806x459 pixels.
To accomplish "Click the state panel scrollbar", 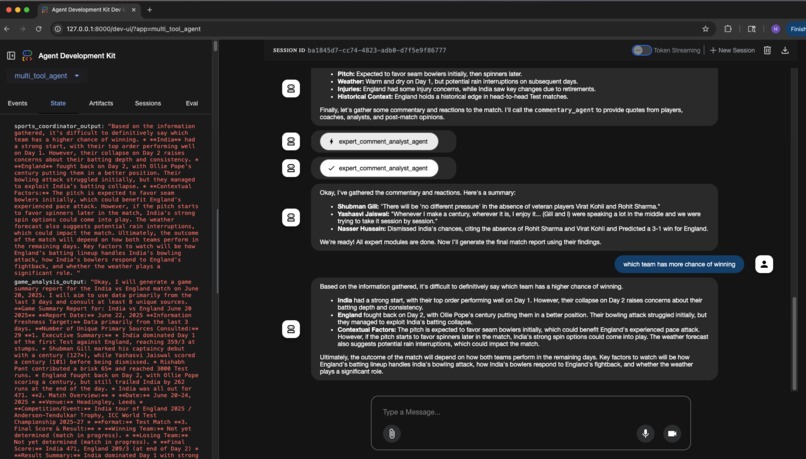I will pyautogui.click(x=215, y=46).
